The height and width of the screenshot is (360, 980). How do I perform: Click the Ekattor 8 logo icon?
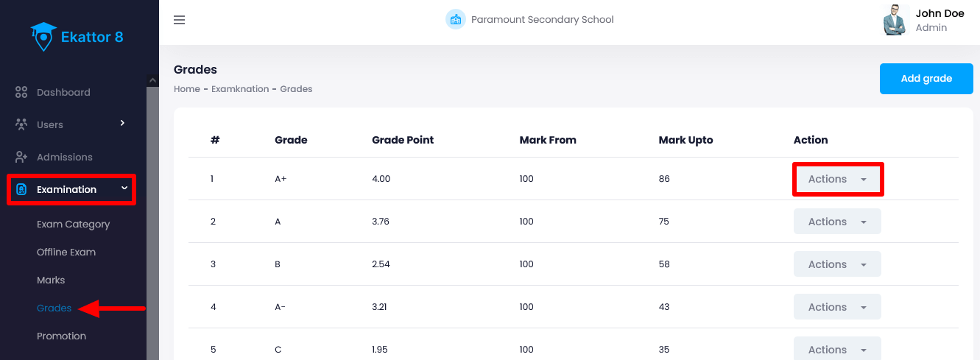point(43,36)
